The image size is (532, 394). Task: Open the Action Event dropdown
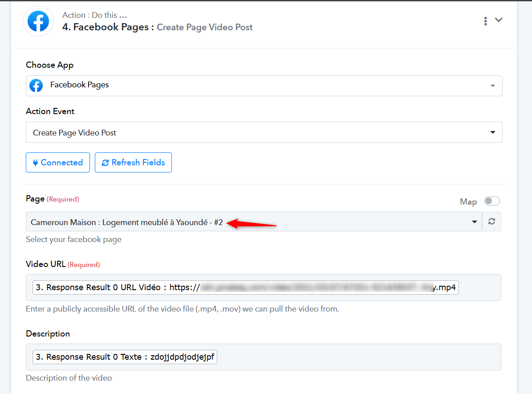264,132
